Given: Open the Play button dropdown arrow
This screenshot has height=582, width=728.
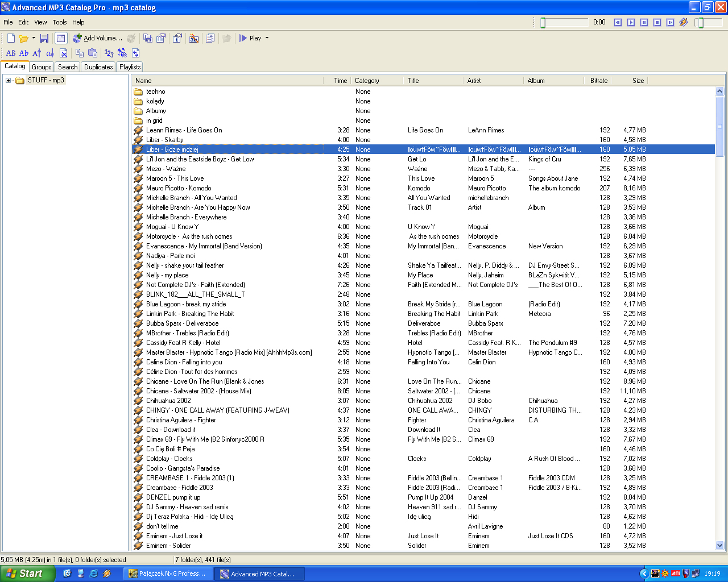Looking at the screenshot, I should click(x=267, y=38).
